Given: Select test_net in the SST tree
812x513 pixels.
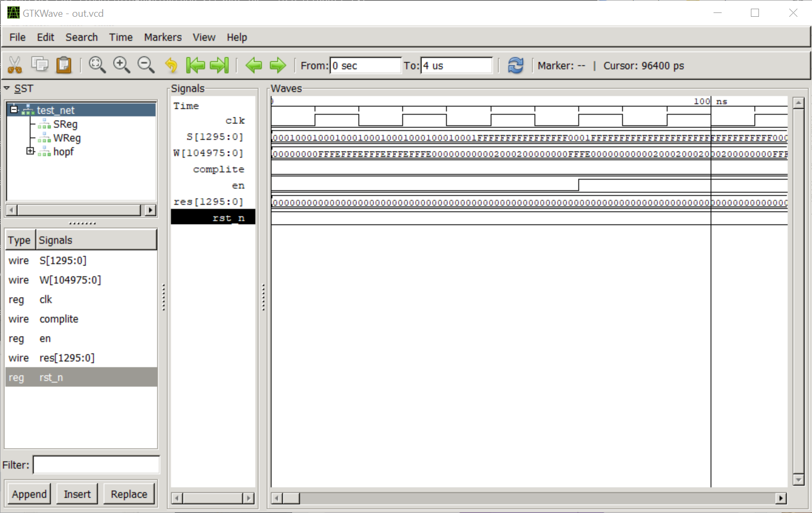Looking at the screenshot, I should (56, 110).
